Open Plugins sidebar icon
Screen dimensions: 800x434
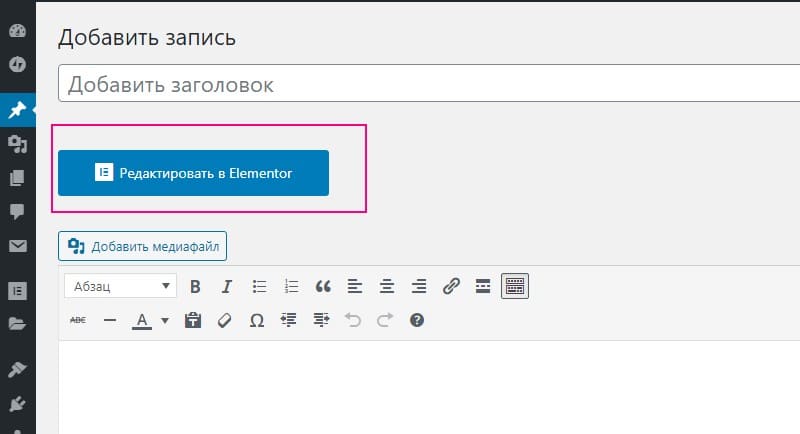tap(17, 404)
